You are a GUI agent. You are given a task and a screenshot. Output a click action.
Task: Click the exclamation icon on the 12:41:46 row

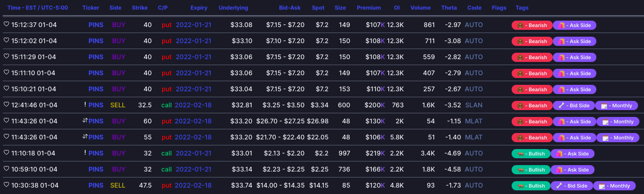pyautogui.click(x=85, y=105)
